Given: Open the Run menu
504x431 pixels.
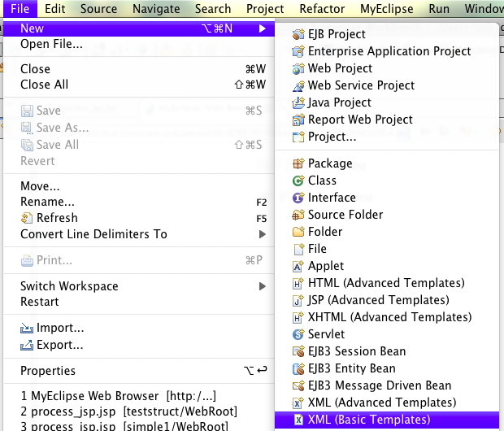Looking at the screenshot, I should click(x=439, y=9).
